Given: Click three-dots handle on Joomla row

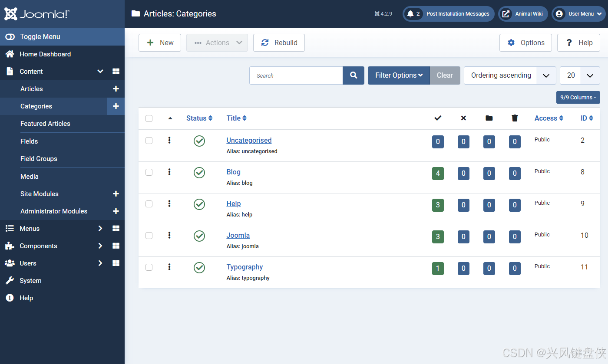Looking at the screenshot, I should pos(169,235).
